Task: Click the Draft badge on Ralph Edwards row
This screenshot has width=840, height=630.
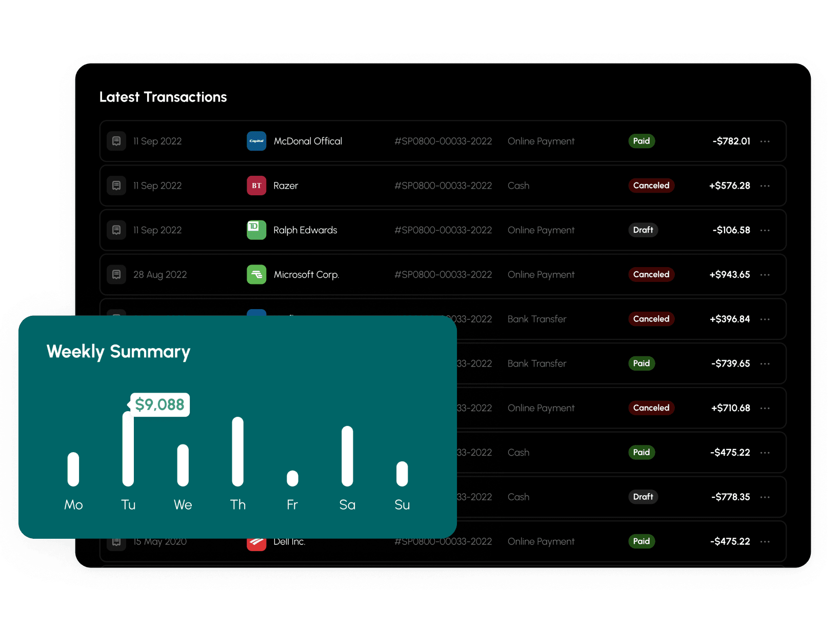Action: pos(643,230)
